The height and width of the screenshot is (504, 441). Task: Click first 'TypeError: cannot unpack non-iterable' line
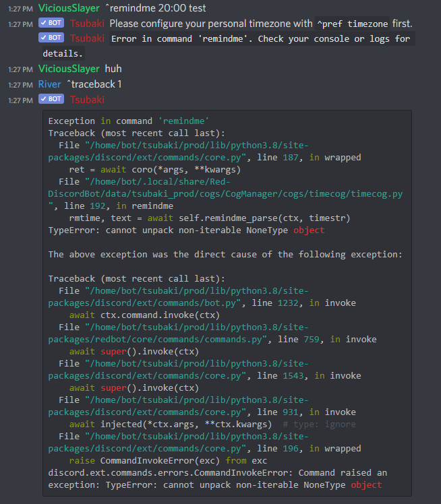(x=187, y=230)
